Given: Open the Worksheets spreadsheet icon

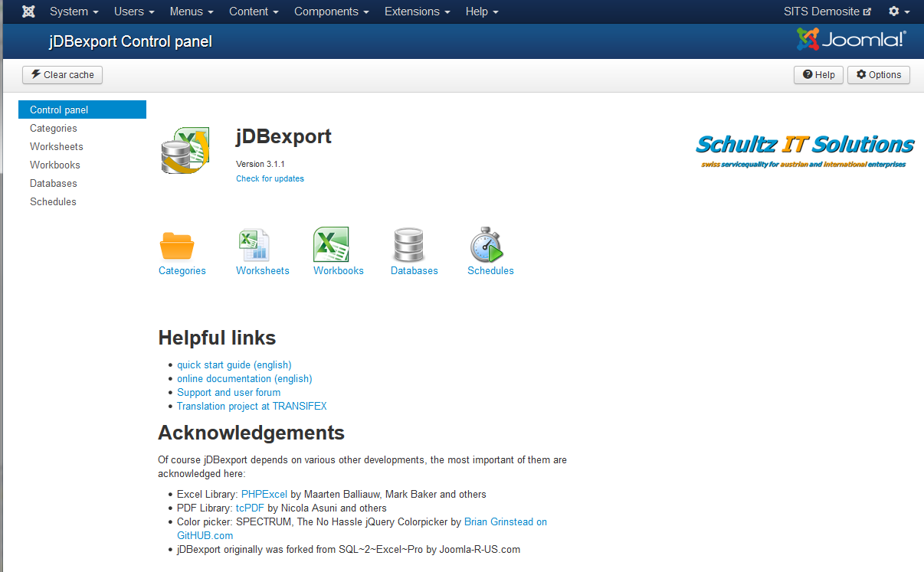Looking at the screenshot, I should (x=254, y=245).
